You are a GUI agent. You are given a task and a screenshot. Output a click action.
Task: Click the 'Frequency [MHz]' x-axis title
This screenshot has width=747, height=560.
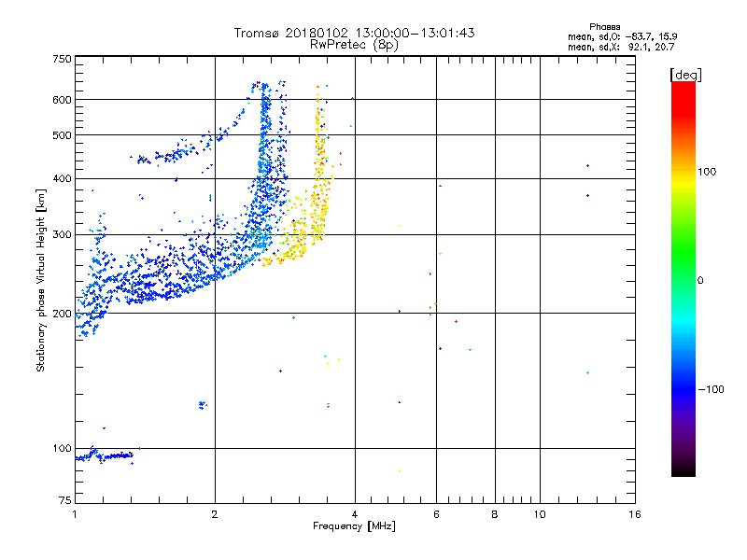point(354,526)
